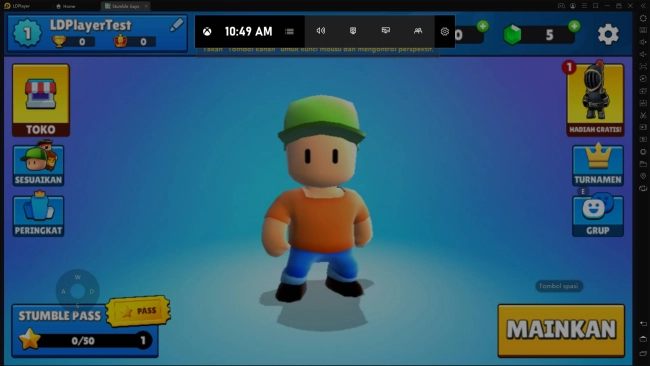The height and width of the screenshot is (366, 650).
Task: Click the LDPlayer logo
Action: (x=7, y=6)
